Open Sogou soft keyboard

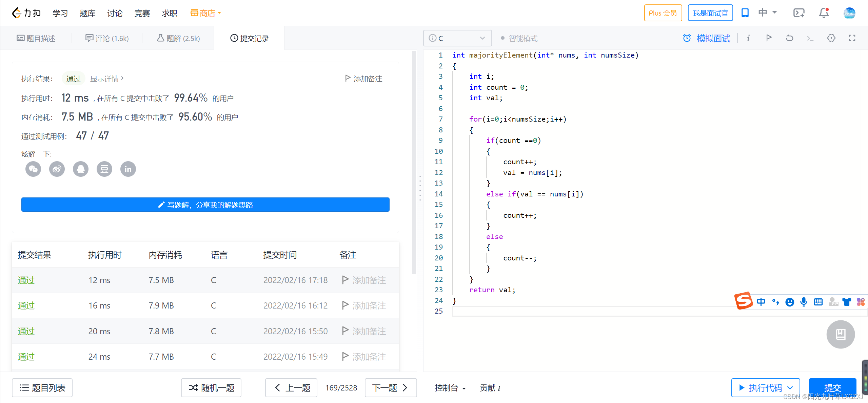(818, 302)
